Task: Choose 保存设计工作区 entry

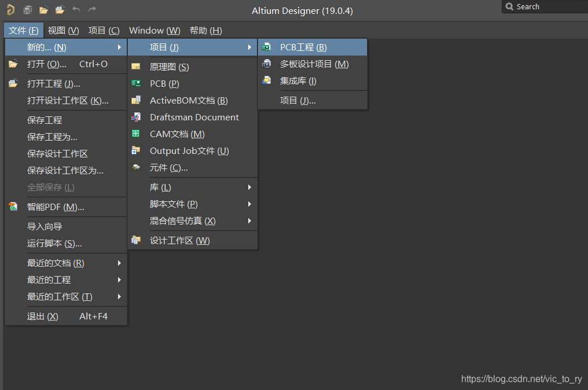Action: [66, 154]
